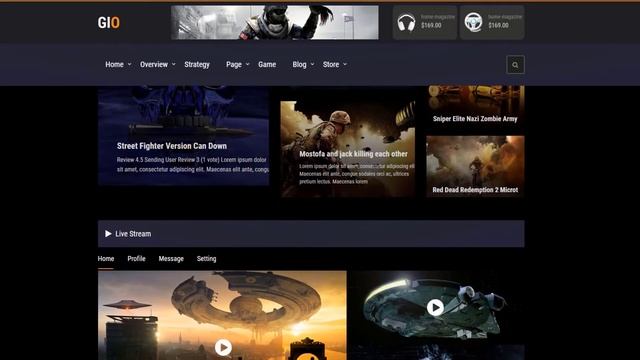Go to the Strategy page
Viewport: 640px width, 360px height.
197,64
